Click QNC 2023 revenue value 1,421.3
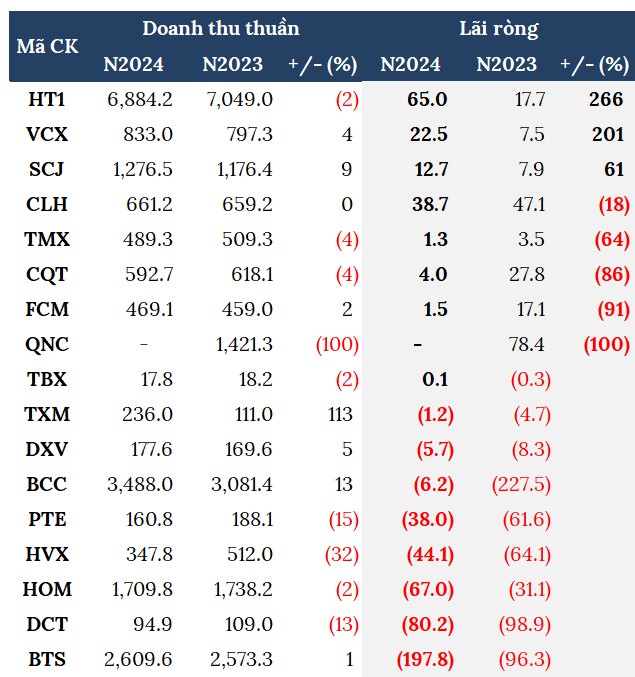Screen dimensions: 635x677 coord(243,344)
